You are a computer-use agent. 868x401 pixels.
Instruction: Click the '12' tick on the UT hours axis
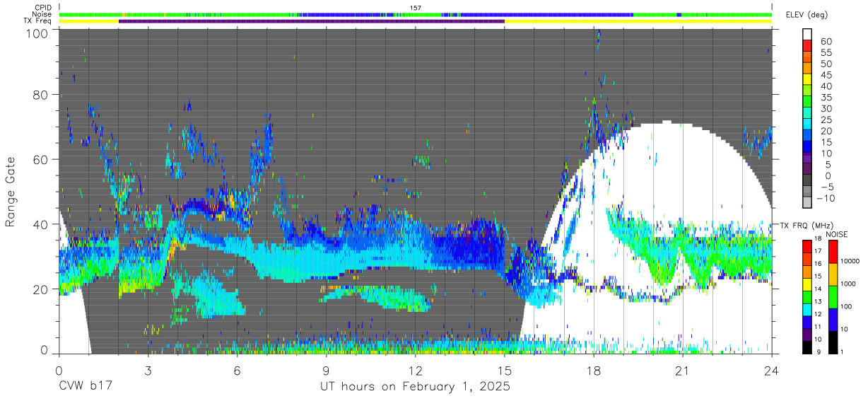[x=416, y=370]
